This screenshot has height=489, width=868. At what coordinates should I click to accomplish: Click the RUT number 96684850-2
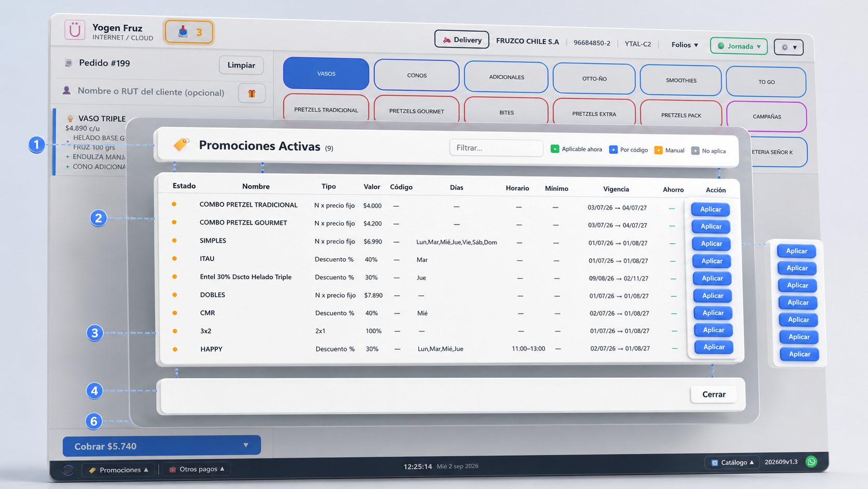pyautogui.click(x=592, y=43)
